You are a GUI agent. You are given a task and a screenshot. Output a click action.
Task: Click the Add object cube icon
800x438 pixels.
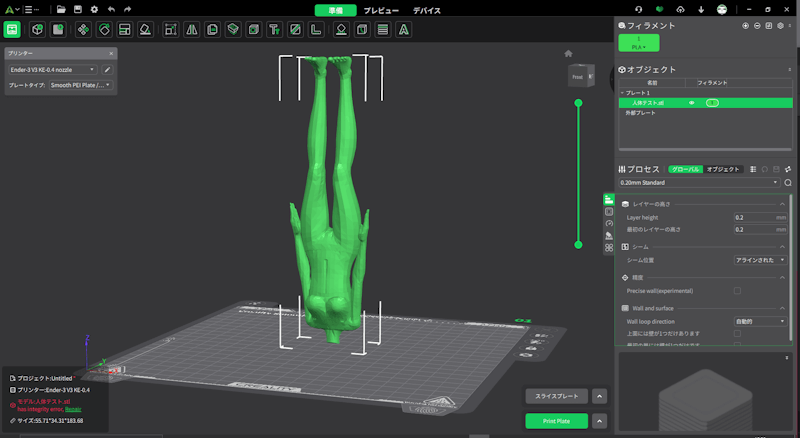click(x=37, y=30)
